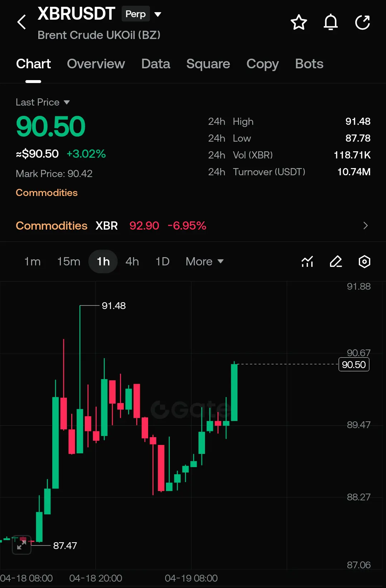The width and height of the screenshot is (386, 588).
Task: Tap the 24h Turnover value 10.74M
Action: pos(354,172)
